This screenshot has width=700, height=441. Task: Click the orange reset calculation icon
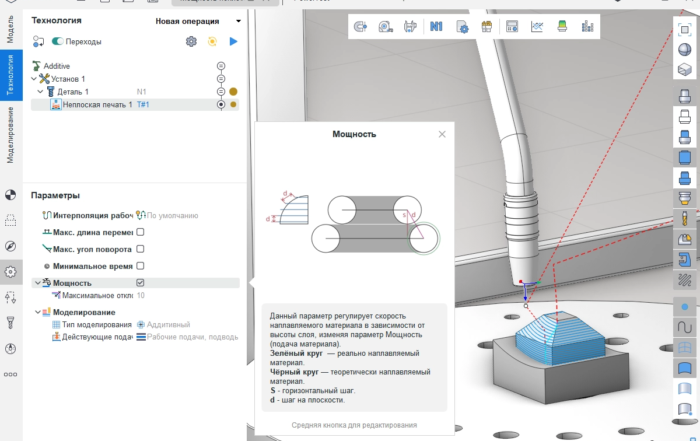point(212,41)
